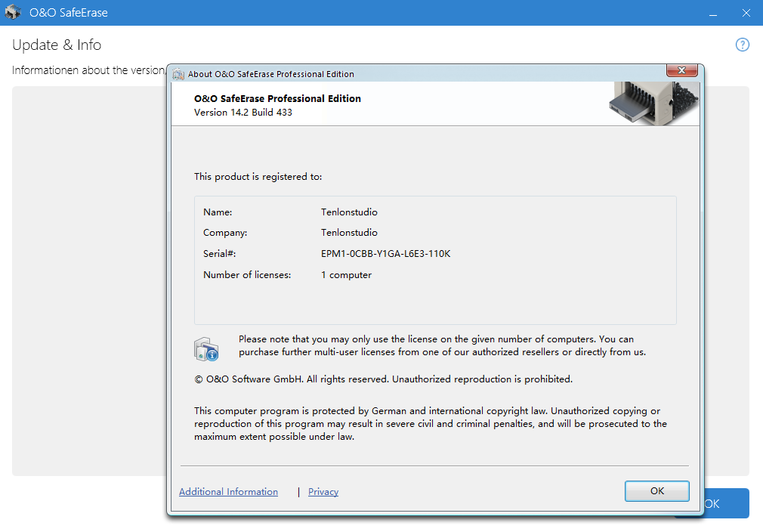Viewport: 763px width, 532px height.
Task: Click the Name value Tenlonstudio
Action: pos(349,212)
